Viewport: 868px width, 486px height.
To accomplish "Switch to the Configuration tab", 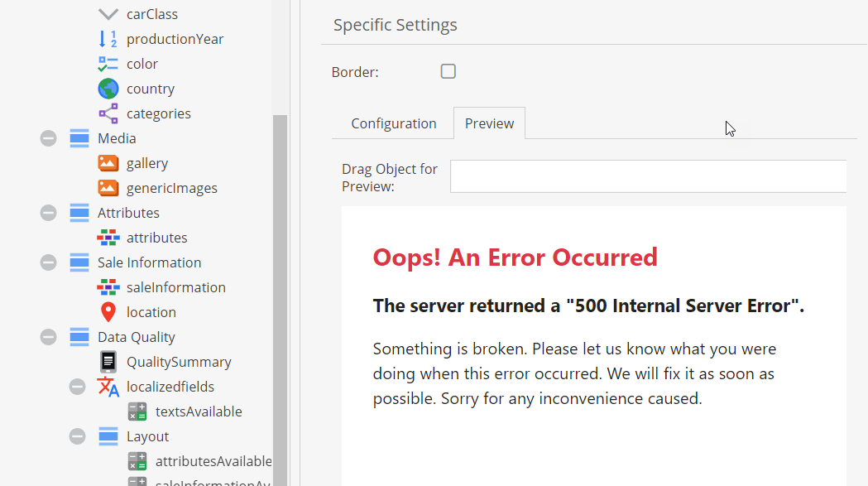I will point(394,123).
